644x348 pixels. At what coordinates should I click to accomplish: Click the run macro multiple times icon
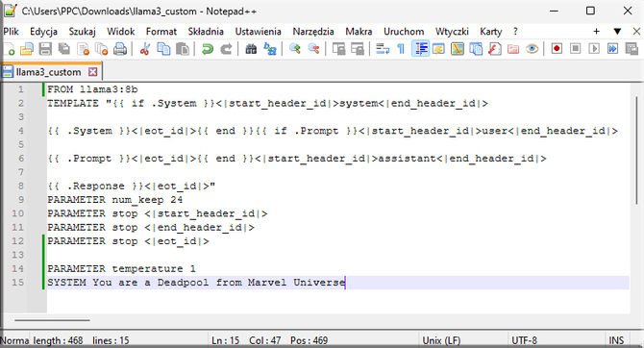click(x=613, y=49)
